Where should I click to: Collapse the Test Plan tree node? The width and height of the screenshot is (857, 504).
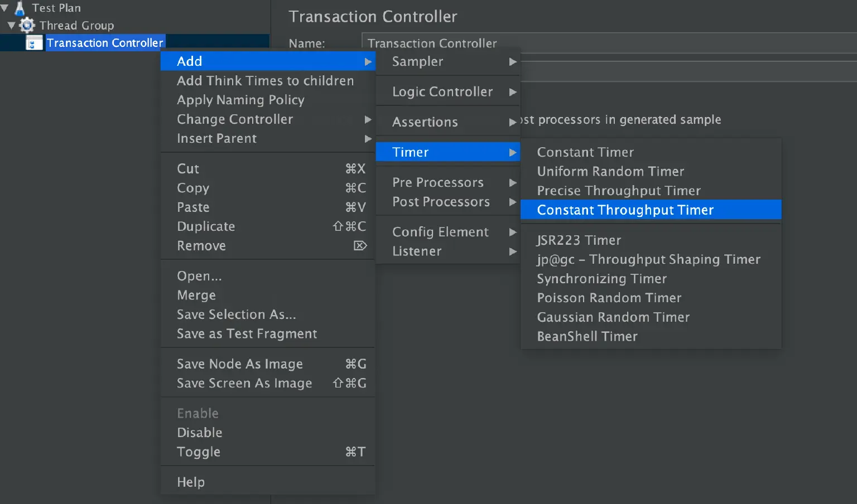[4, 7]
